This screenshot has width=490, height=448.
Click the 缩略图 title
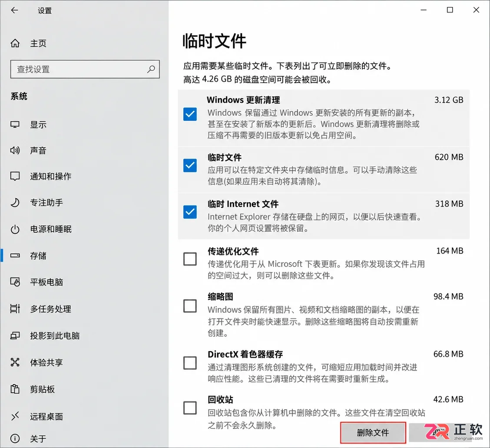coord(220,297)
